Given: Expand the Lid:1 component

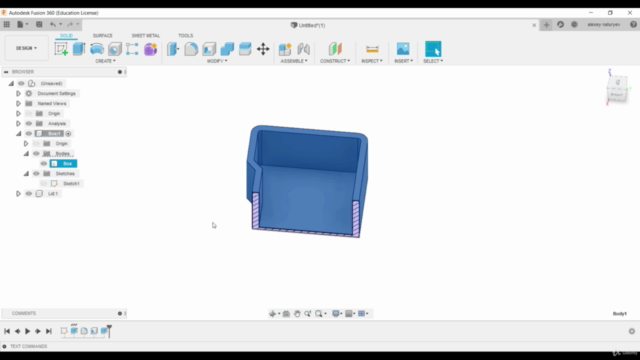Looking at the screenshot, I should click(18, 193).
